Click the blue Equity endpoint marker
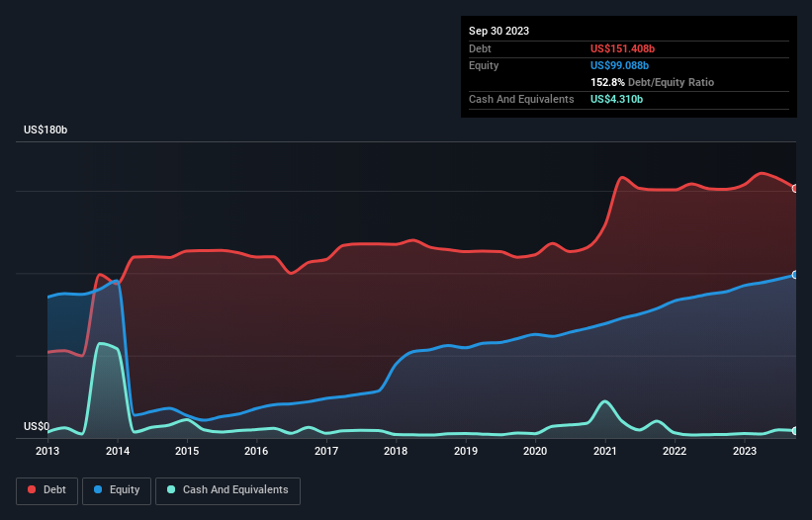 (x=795, y=275)
